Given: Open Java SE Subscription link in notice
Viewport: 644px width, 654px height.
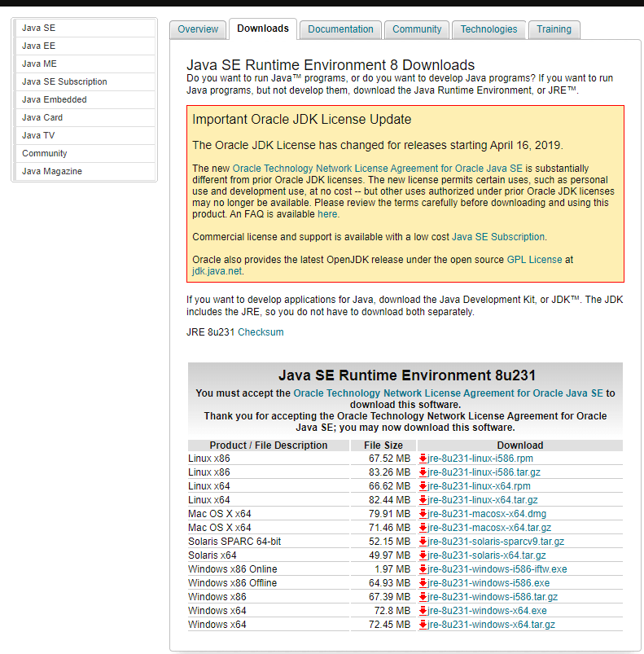Looking at the screenshot, I should pos(498,237).
